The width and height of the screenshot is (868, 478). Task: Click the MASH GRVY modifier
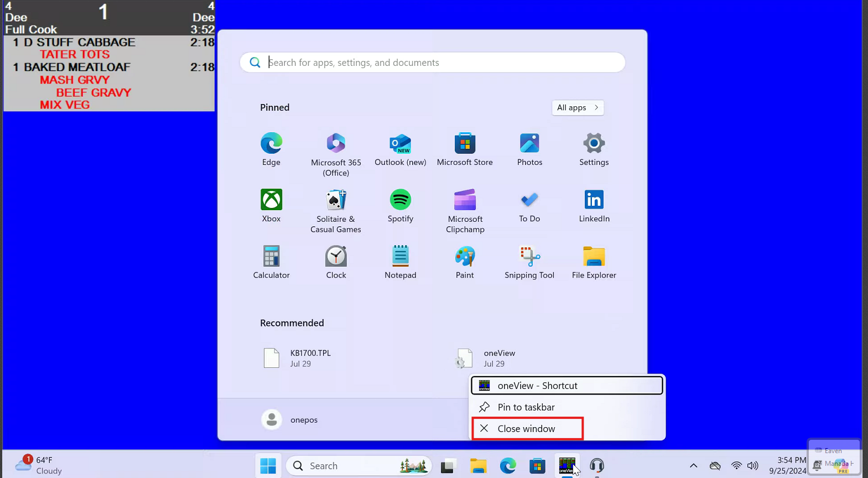(75, 80)
